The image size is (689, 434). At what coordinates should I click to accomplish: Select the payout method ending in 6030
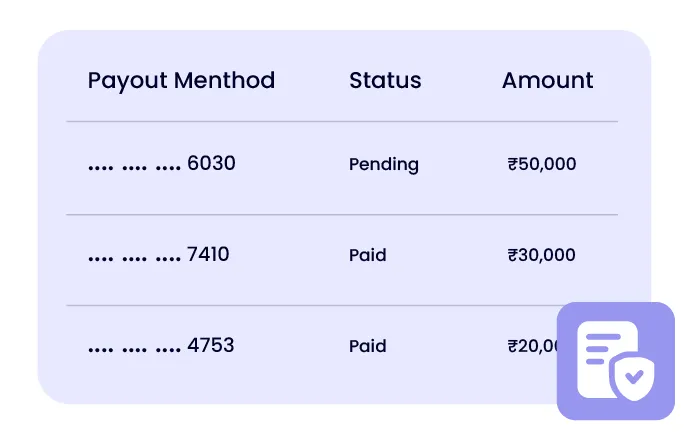coord(162,163)
